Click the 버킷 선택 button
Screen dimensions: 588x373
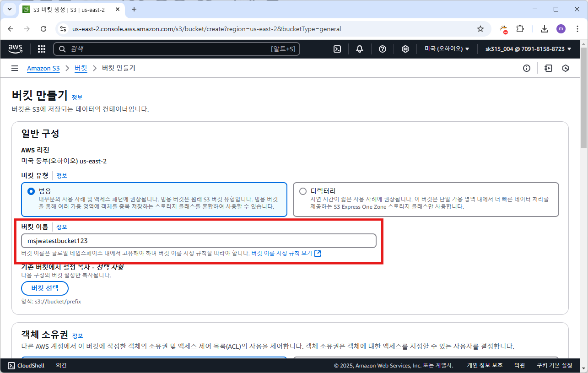pyautogui.click(x=45, y=288)
